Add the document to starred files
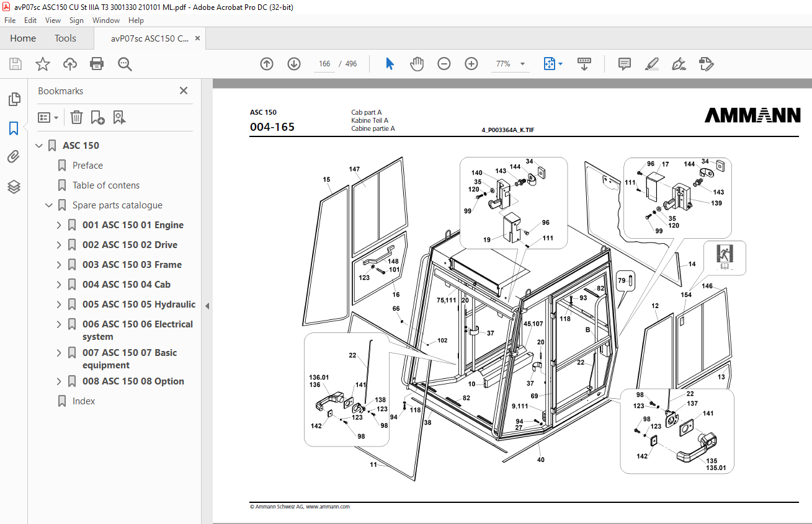This screenshot has width=812, height=524. (x=43, y=64)
